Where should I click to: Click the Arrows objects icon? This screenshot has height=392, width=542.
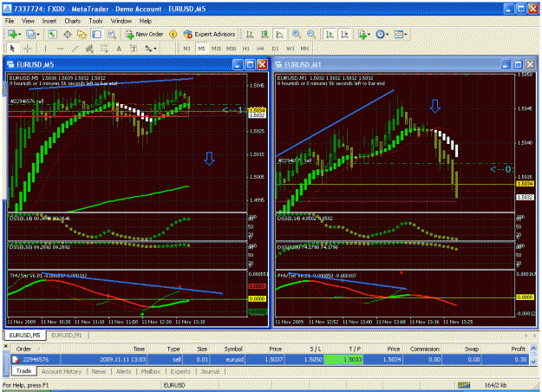click(x=148, y=49)
